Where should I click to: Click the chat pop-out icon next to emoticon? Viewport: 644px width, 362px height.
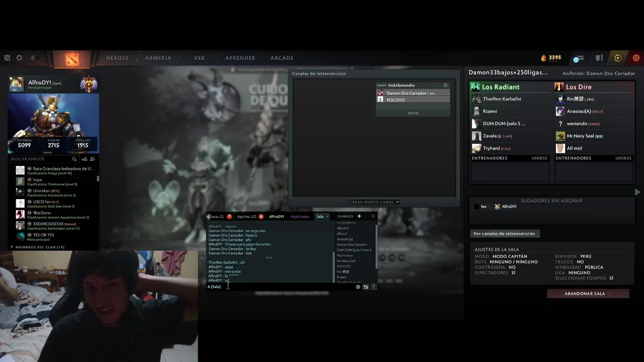coord(366,287)
